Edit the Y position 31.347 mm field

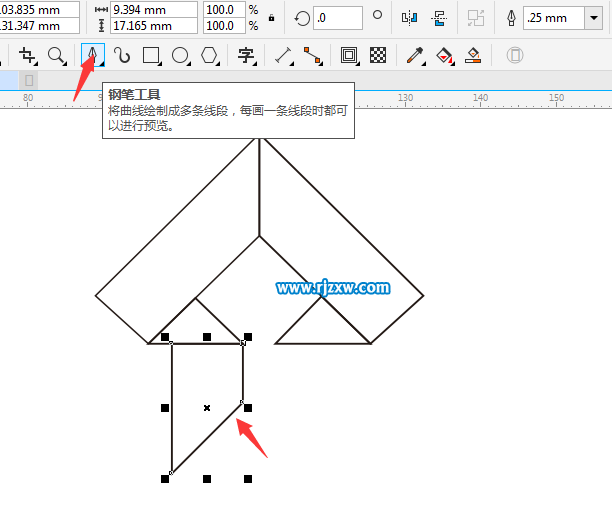39,26
